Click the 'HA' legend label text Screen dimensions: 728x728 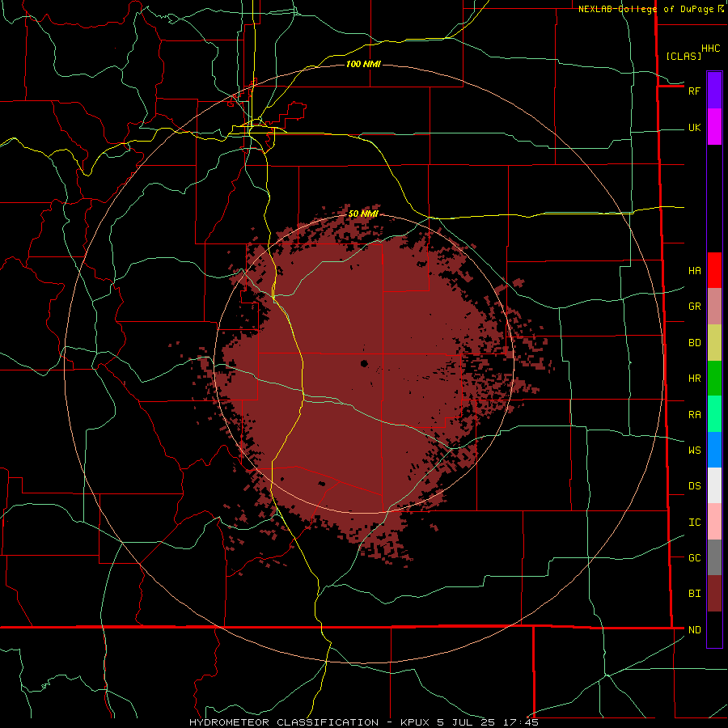[694, 271]
